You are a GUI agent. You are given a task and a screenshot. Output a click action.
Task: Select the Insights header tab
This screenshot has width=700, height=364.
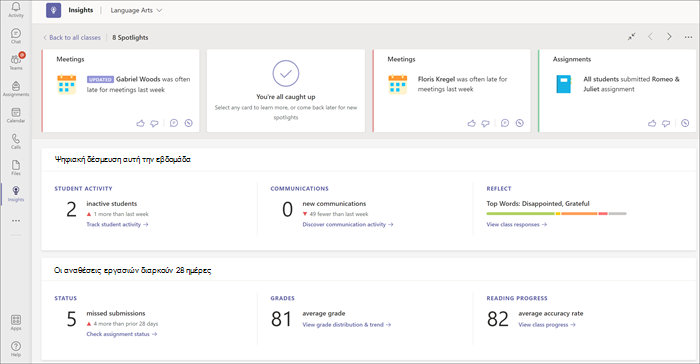pos(81,10)
